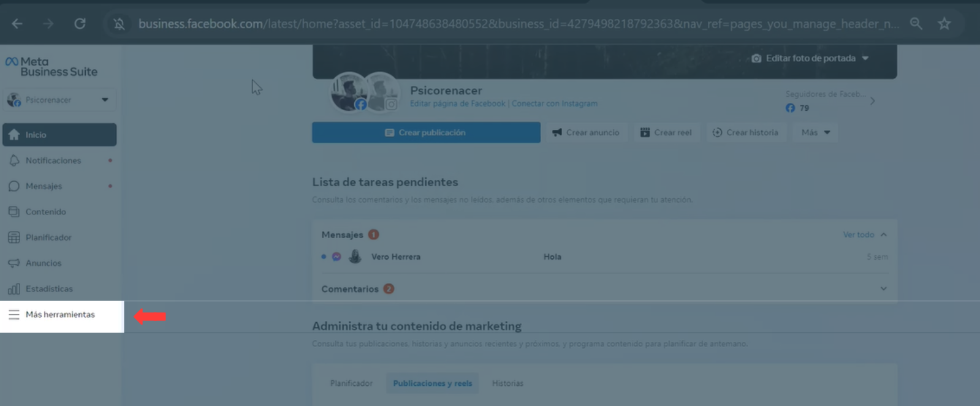Click the Notificaciones bell icon
Screen dimensions: 980x406
point(14,160)
